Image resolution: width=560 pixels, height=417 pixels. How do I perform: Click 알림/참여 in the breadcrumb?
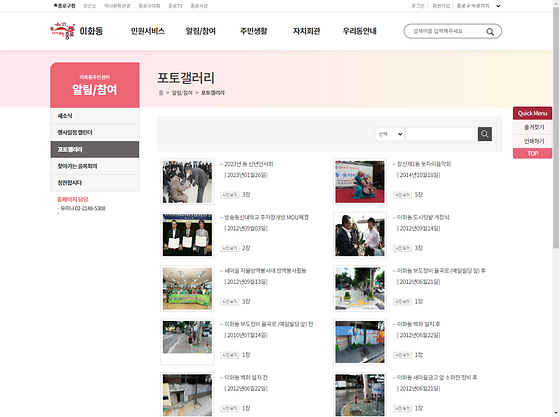coord(182,93)
